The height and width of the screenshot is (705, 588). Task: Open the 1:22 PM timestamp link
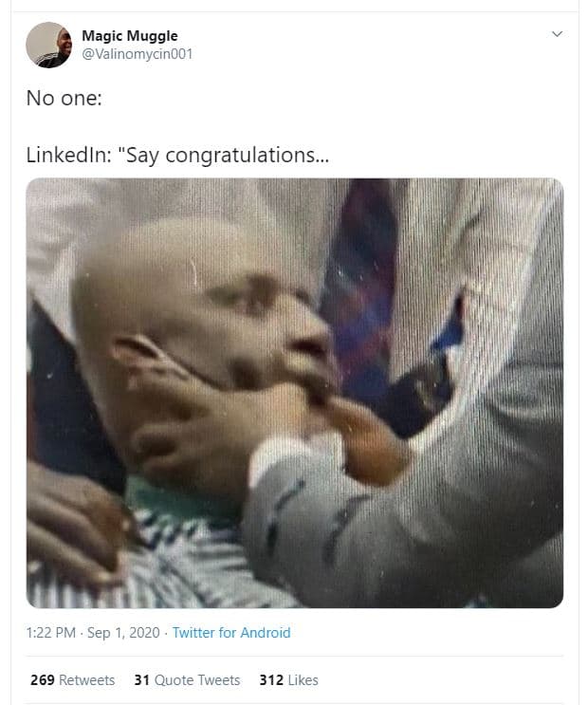click(52, 633)
